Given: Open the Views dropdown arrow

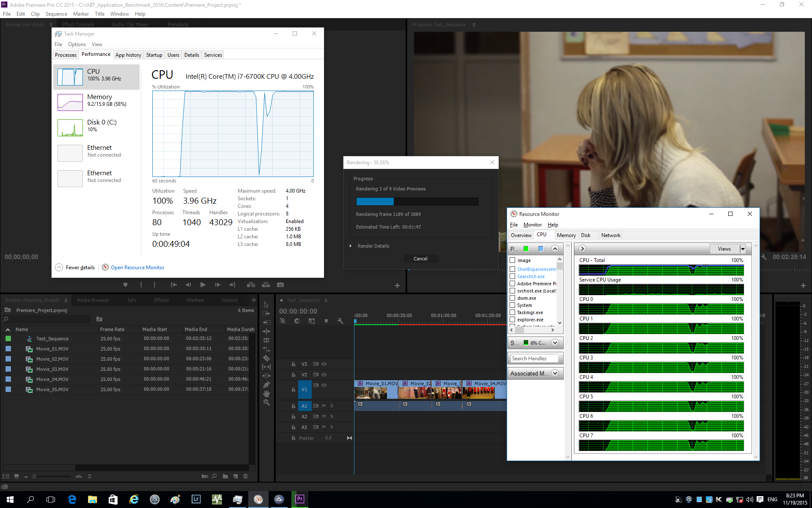Looking at the screenshot, I should point(743,249).
